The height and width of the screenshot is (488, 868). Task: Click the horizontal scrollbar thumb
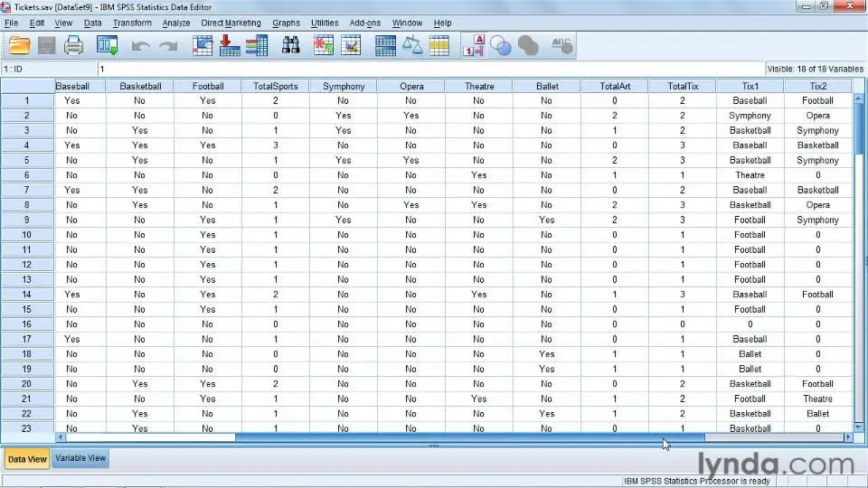[x=470, y=437]
